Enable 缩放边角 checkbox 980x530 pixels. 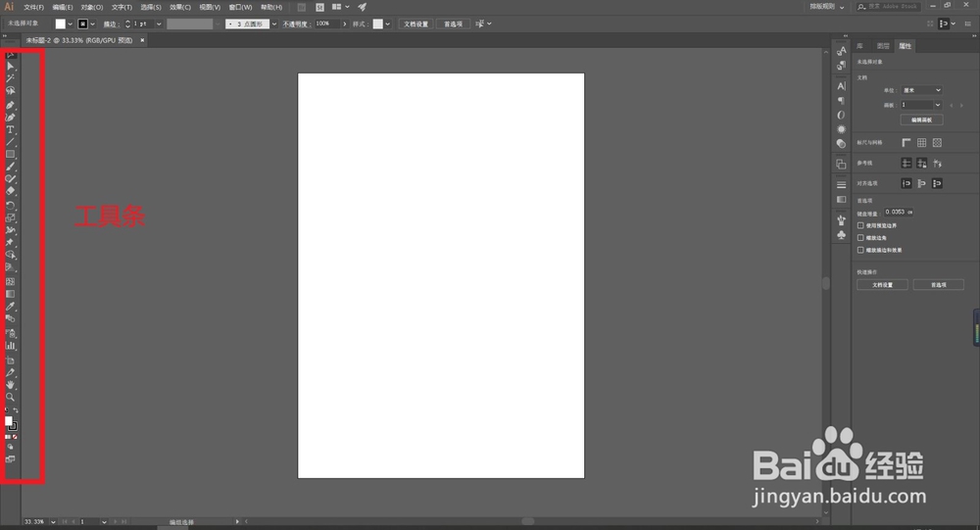[860, 237]
